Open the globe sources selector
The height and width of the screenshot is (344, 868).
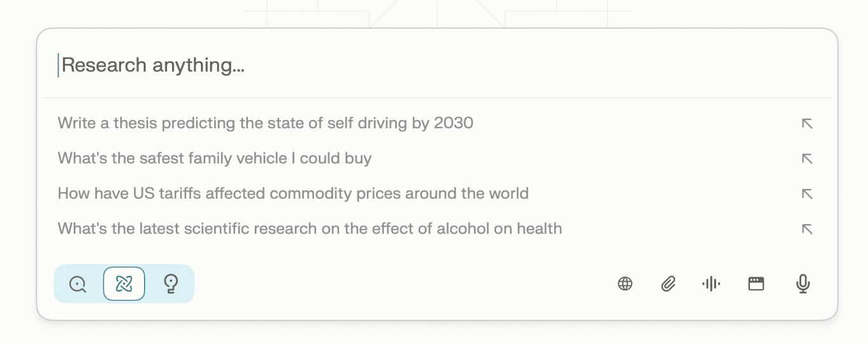[625, 284]
